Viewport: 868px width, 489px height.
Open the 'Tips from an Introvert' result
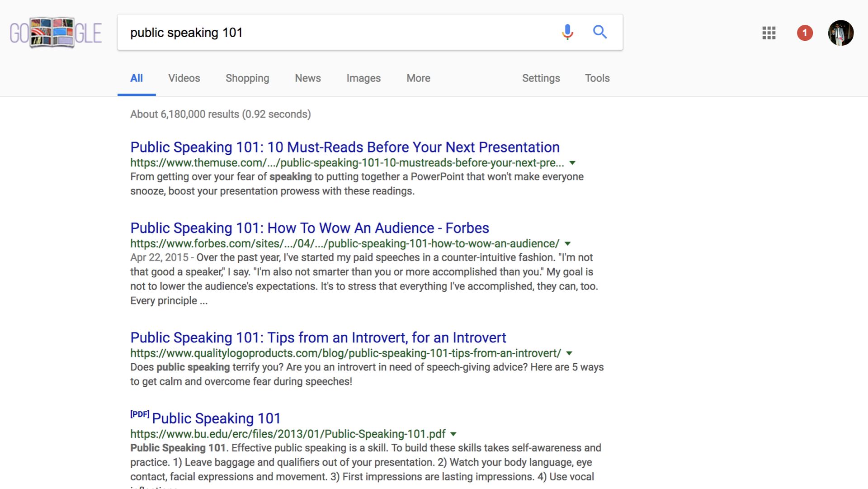click(x=318, y=337)
